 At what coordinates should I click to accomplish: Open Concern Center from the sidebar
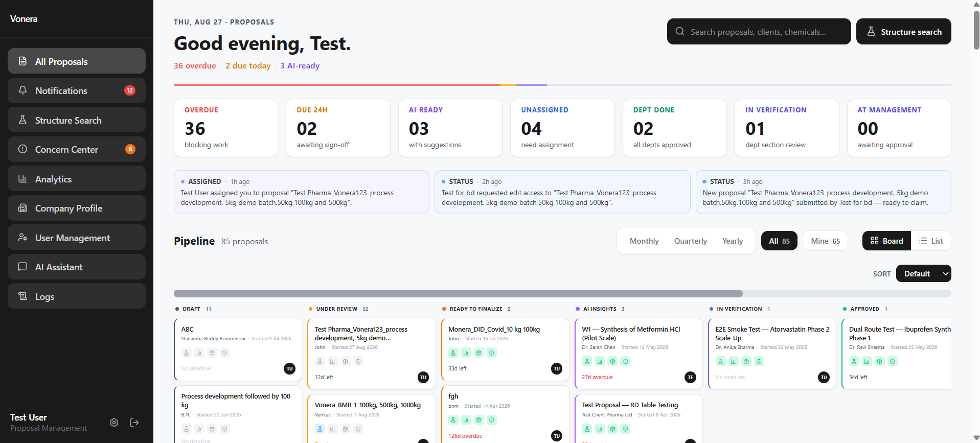pyautogui.click(x=77, y=149)
